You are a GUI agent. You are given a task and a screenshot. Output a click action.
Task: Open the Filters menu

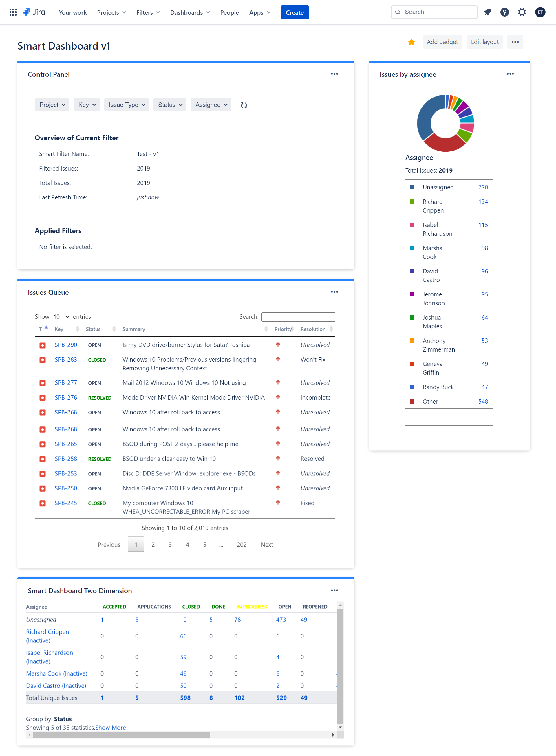coord(148,12)
